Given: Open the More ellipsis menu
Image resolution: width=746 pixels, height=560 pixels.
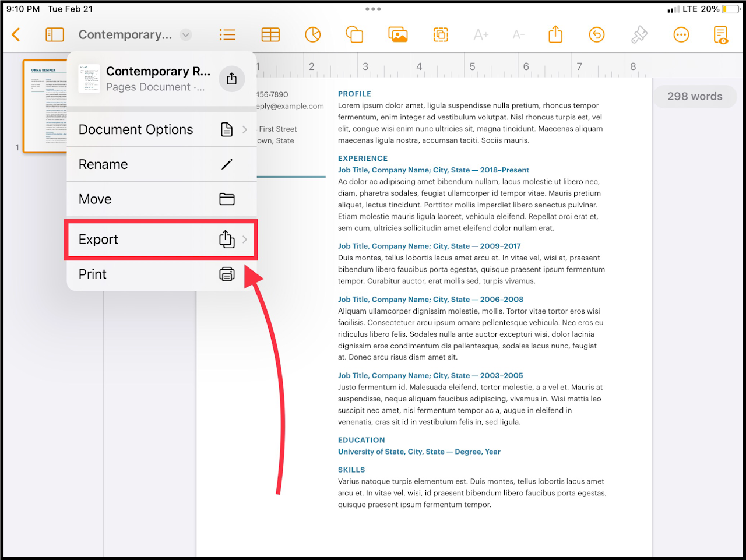Looking at the screenshot, I should [x=681, y=35].
